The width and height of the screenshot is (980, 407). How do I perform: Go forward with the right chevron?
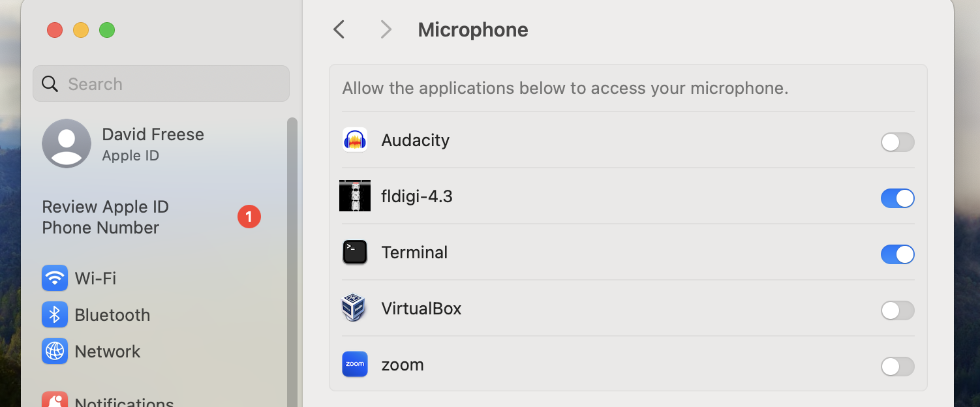click(386, 29)
